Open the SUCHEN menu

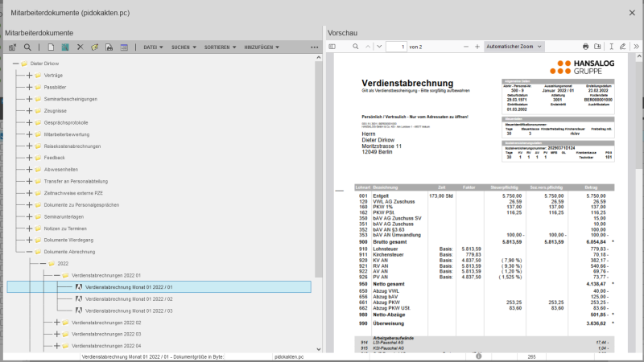184,47
